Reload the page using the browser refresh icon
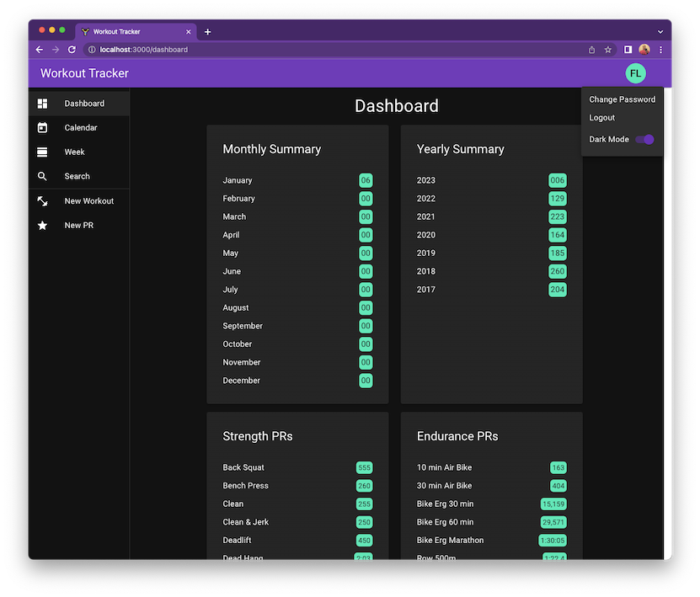This screenshot has width=700, height=597. click(x=72, y=50)
